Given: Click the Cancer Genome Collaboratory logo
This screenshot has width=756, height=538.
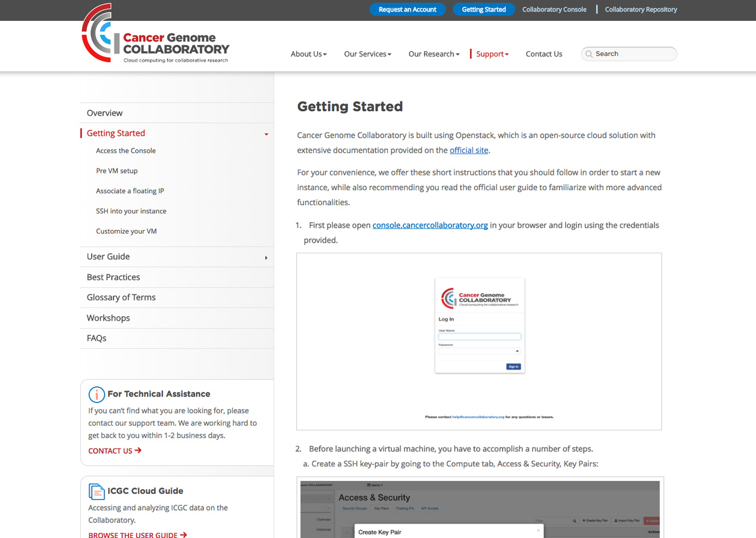Looking at the screenshot, I should [155, 34].
